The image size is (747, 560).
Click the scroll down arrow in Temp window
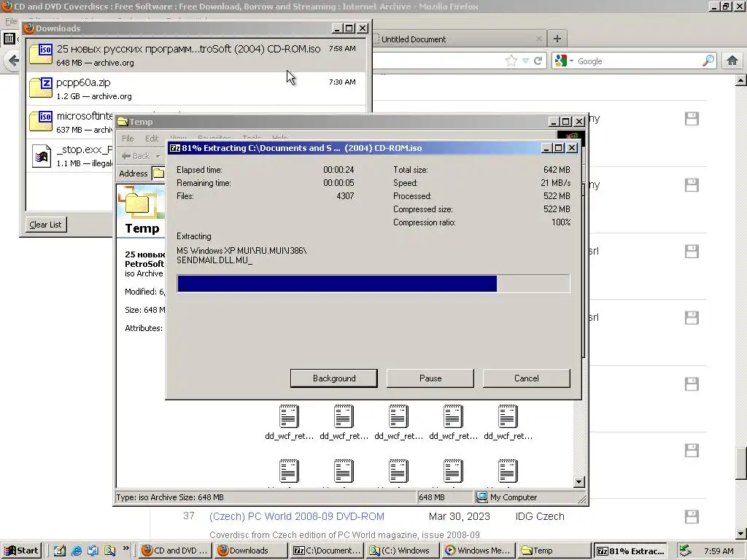pos(578,482)
